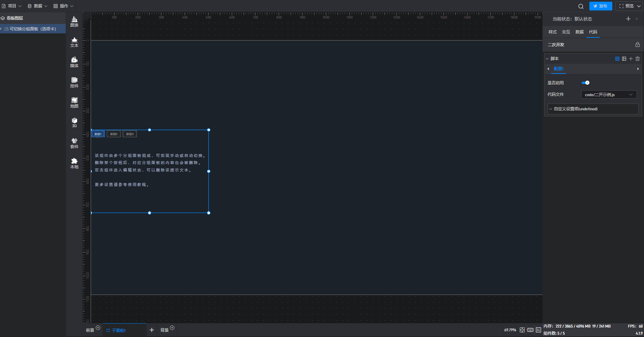This screenshot has width=644, height=337.
Task: Click the 发布 publish button
Action: pos(601,6)
